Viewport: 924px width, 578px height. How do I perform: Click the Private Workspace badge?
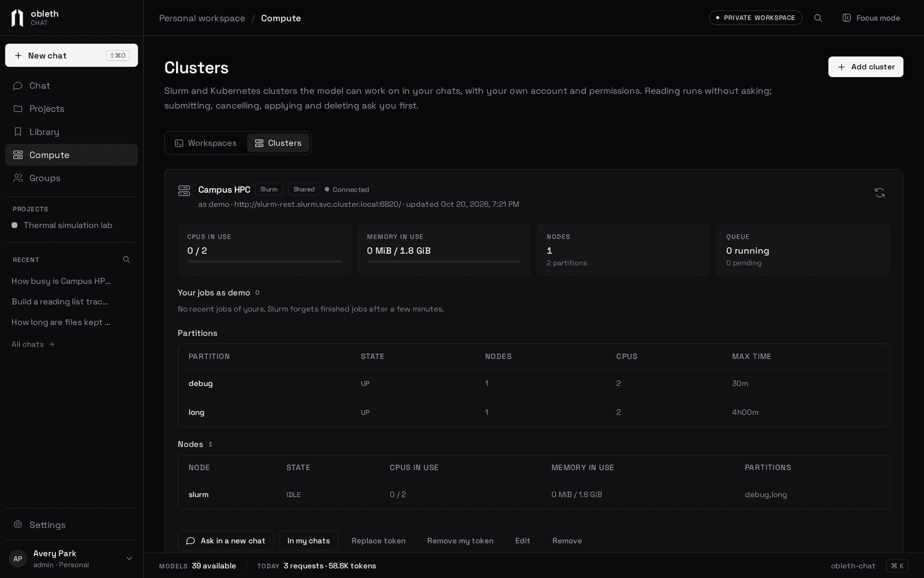click(x=756, y=18)
